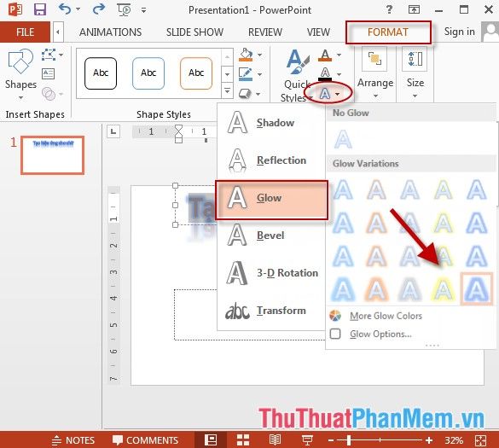Toggle NOTES pane in status bar
This screenshot has height=448, width=499.
click(73, 440)
